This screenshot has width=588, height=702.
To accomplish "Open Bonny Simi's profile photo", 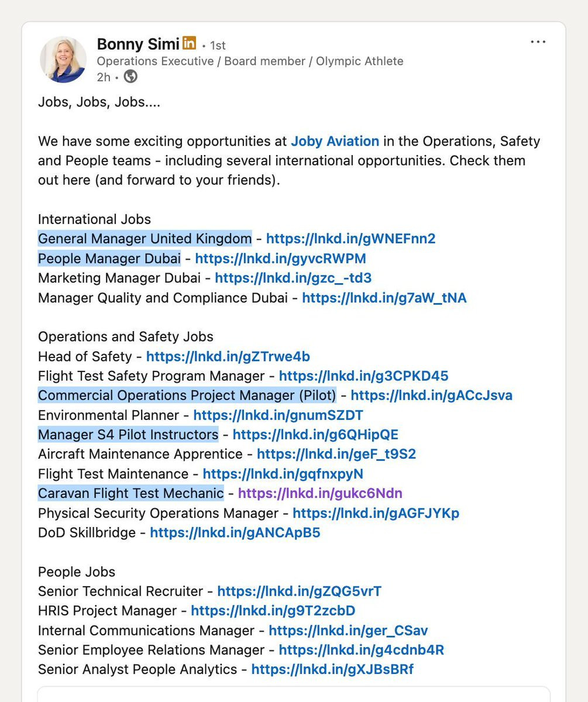I will (x=63, y=59).
